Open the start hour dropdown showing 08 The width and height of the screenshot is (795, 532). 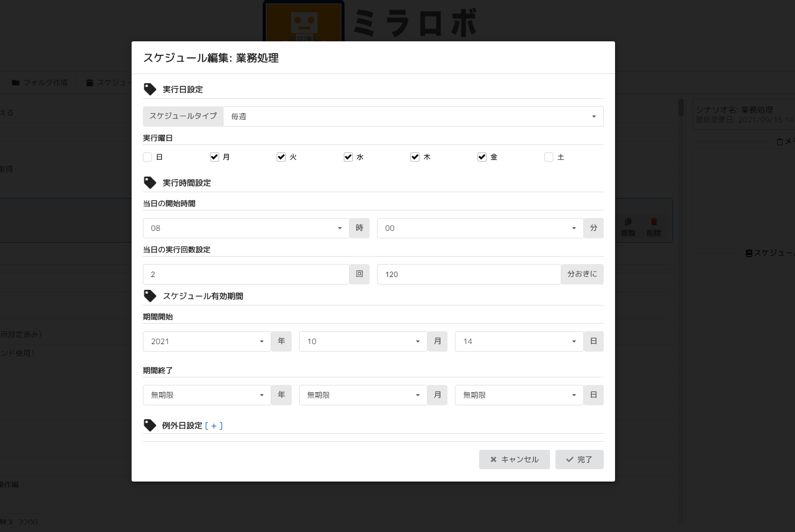(x=246, y=228)
